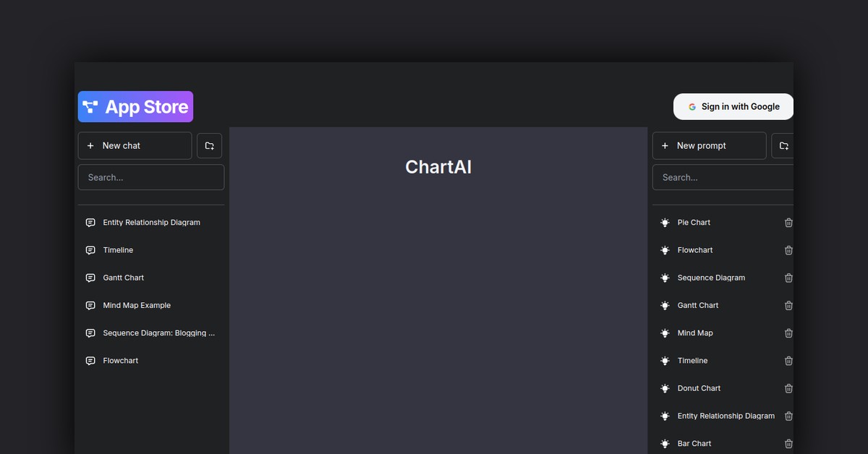This screenshot has height=454, width=868.
Task: Create a New prompt
Action: click(709, 145)
